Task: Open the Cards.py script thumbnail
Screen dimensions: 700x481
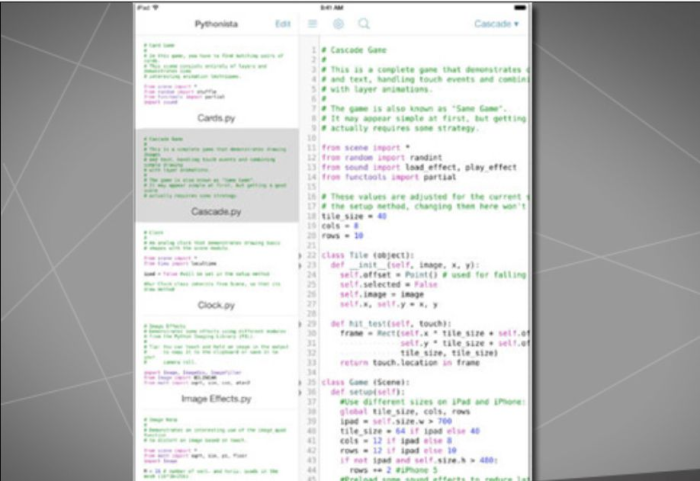Action: tap(217, 82)
